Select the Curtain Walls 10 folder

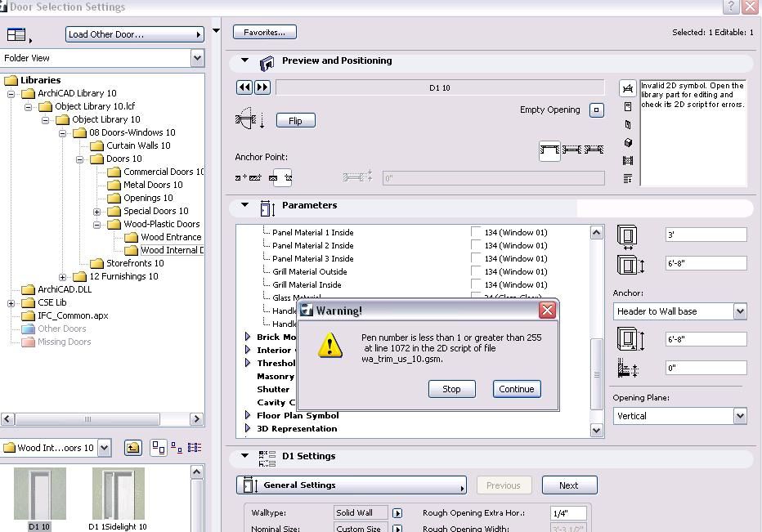click(x=138, y=145)
